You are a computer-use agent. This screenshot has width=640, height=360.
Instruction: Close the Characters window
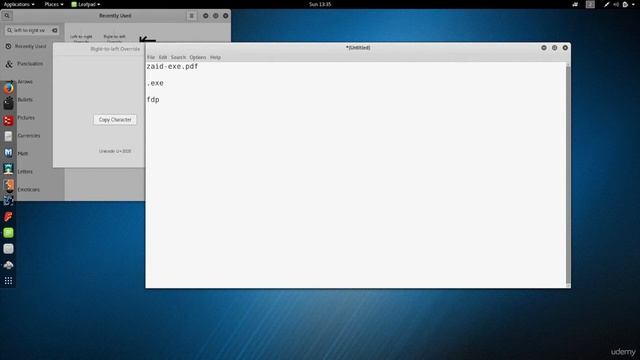(225, 16)
